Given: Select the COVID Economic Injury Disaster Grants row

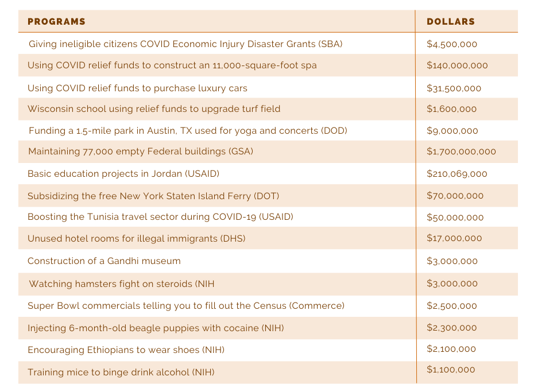Looking at the screenshot, I should pyautogui.click(x=185, y=44).
